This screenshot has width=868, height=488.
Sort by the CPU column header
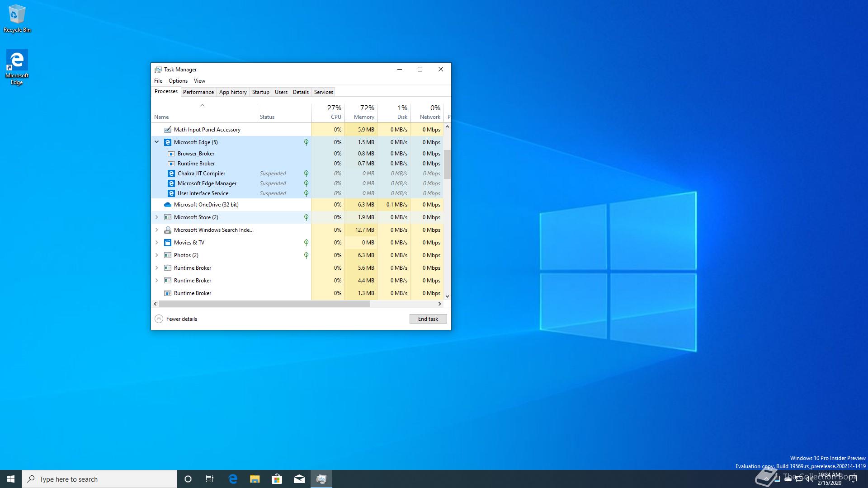(328, 113)
